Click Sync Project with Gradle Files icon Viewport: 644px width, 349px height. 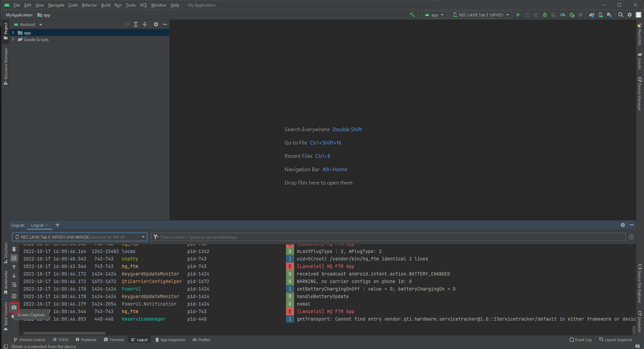click(x=592, y=15)
